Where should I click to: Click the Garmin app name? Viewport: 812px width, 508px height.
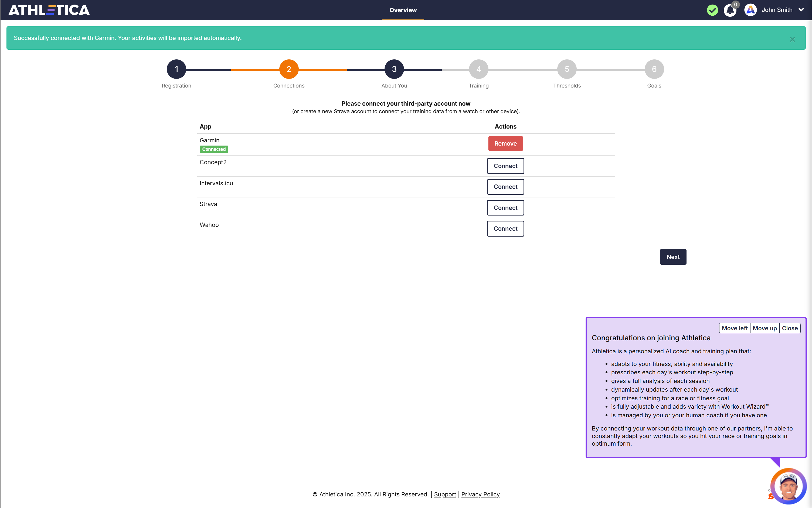[x=209, y=140]
